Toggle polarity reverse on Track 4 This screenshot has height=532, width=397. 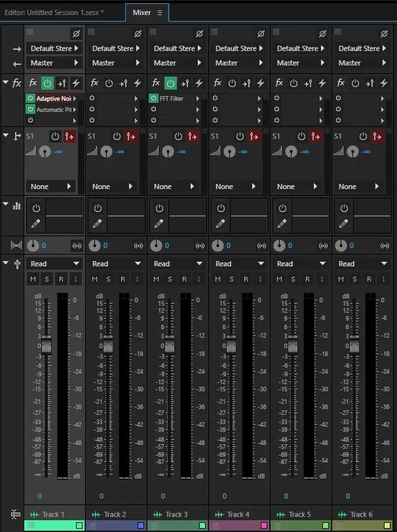pos(261,33)
